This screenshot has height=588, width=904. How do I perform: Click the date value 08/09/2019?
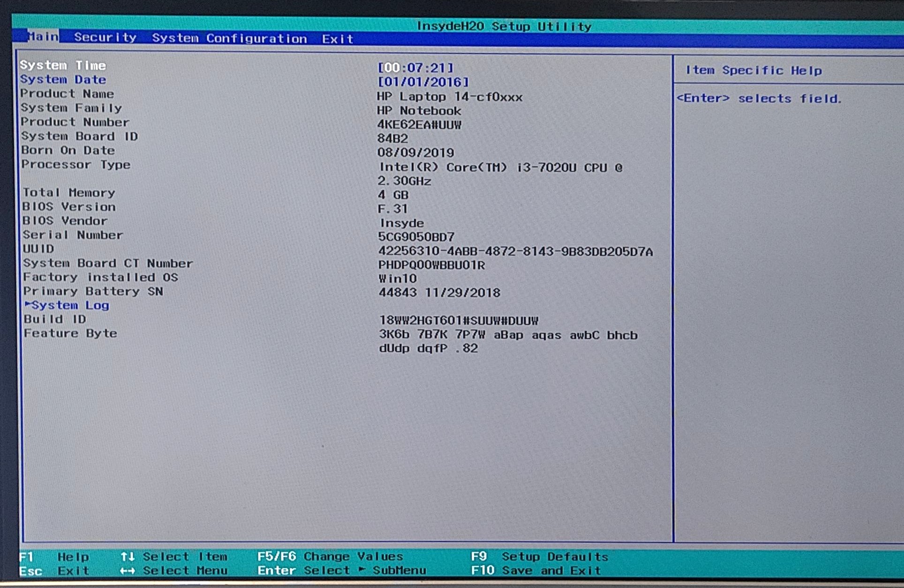416,152
